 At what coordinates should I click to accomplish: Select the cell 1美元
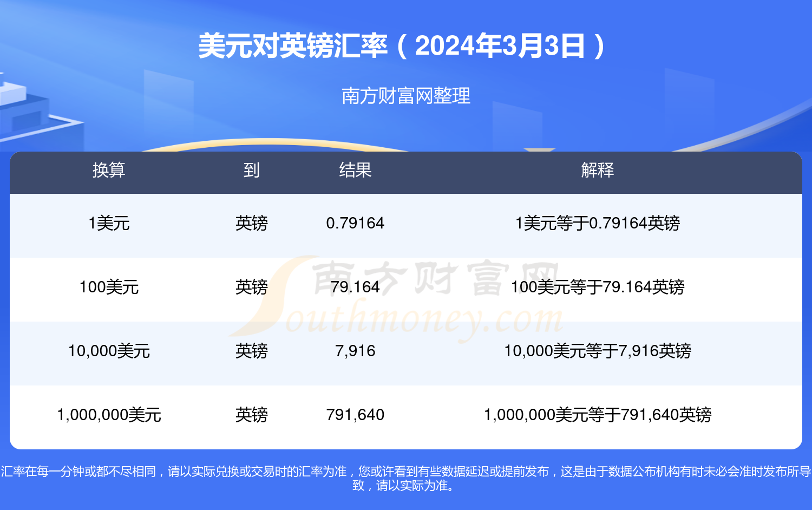tap(109, 223)
